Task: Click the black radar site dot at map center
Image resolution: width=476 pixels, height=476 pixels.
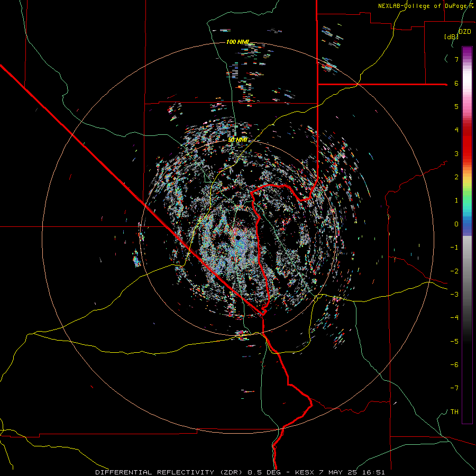Action: (239, 237)
